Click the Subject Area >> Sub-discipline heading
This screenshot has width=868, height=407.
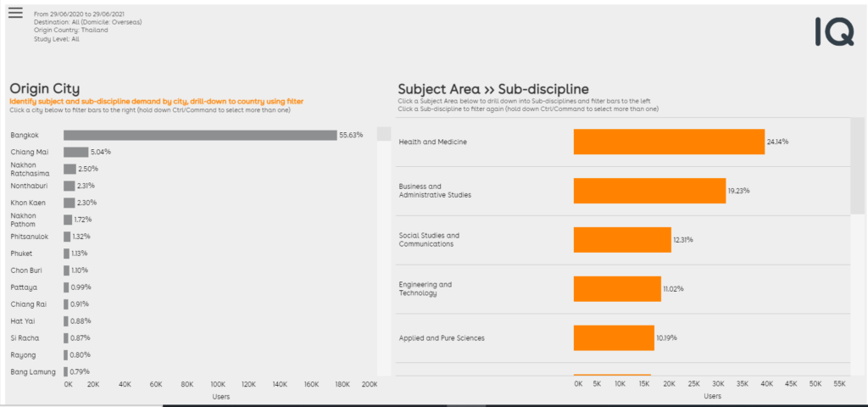(493, 88)
